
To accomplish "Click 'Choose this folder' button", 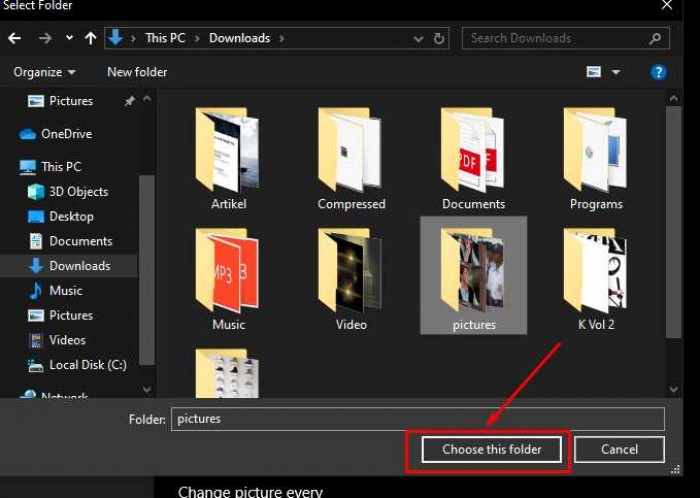I will point(492,449).
